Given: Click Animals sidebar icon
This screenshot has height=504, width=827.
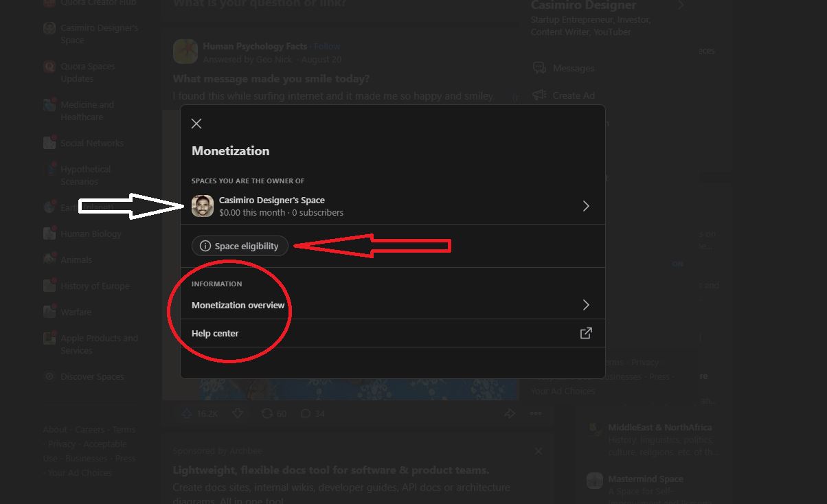Looking at the screenshot, I should tap(49, 260).
